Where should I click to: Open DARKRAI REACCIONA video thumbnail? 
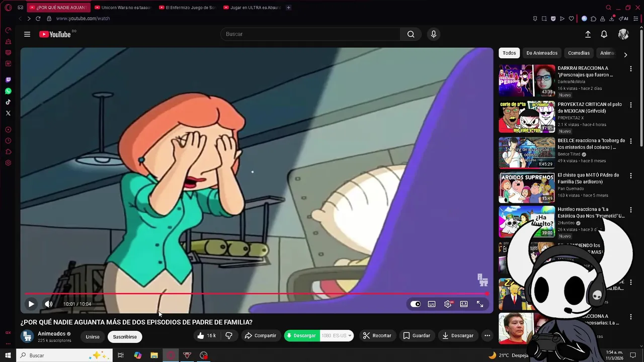[527, 80]
